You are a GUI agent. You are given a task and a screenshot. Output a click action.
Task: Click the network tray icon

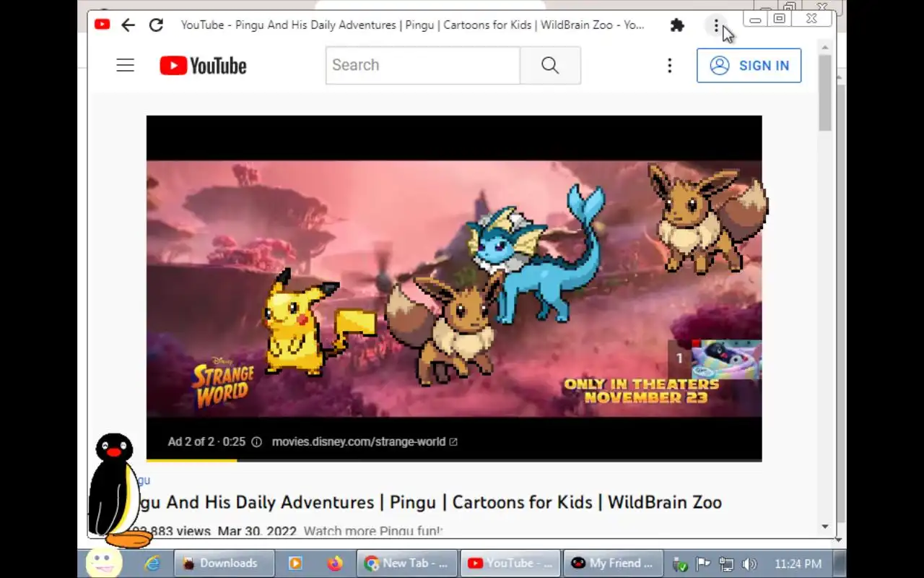(x=726, y=564)
